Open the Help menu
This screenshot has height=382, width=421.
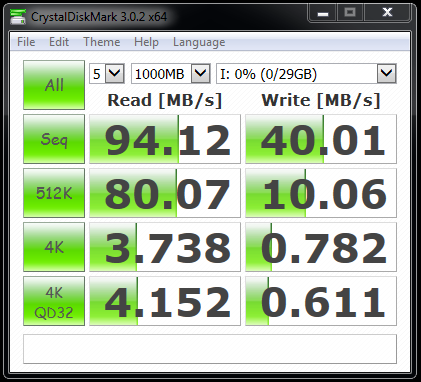pos(146,42)
